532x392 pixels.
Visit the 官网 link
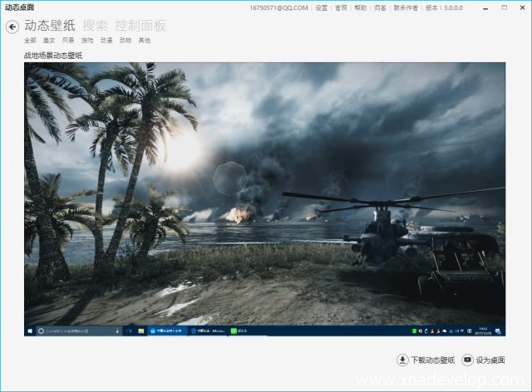pos(341,8)
